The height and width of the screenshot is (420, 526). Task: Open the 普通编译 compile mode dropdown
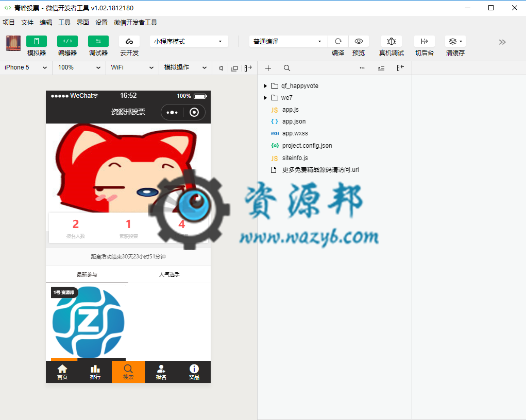pos(288,41)
